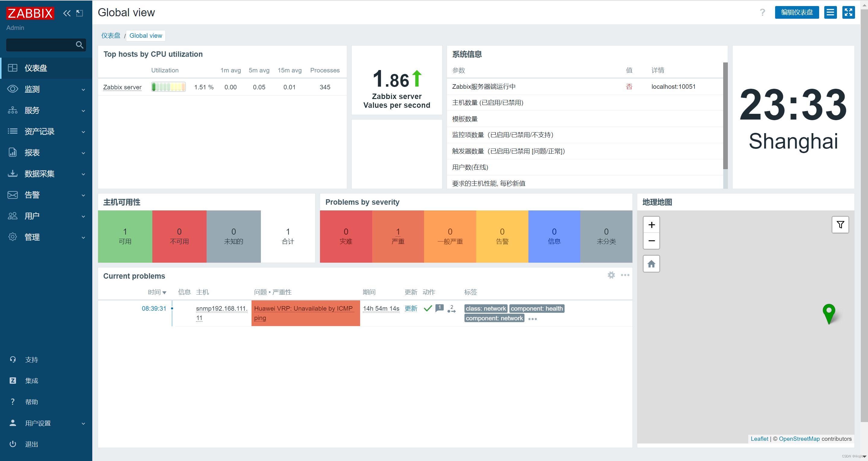This screenshot has height=461, width=868.
Task: Expand the 用户 menu chevron
Action: (83, 216)
